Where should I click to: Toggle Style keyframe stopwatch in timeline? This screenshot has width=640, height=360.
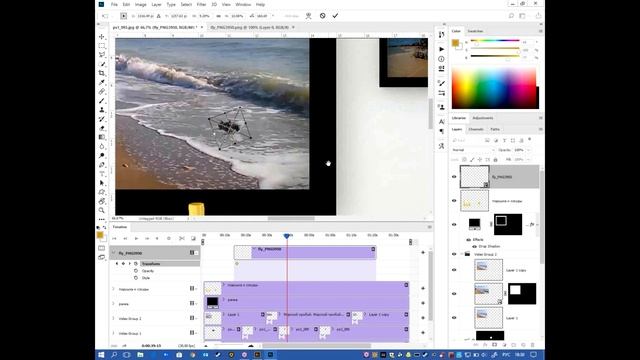coord(136,278)
